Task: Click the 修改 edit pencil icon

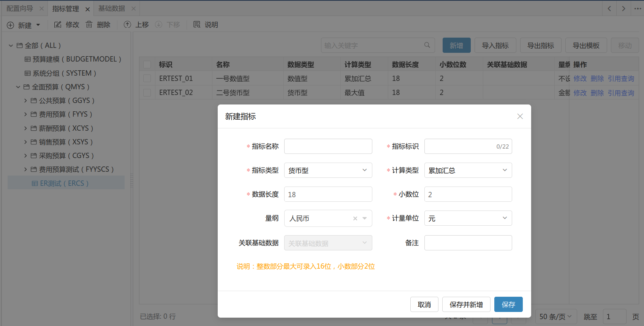Action: click(x=58, y=25)
